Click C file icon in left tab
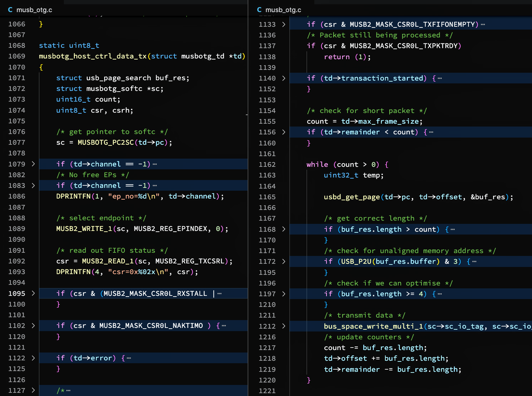532x396 pixels. 10,10
